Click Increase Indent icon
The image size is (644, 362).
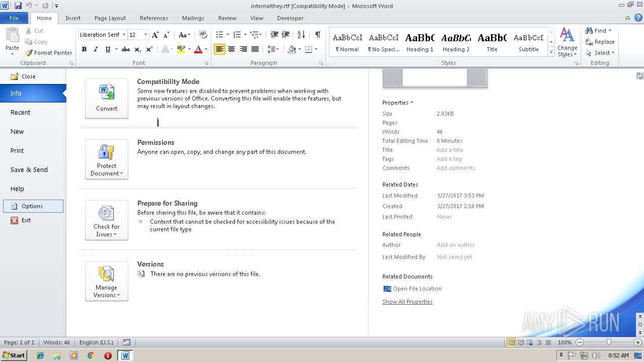click(286, 35)
